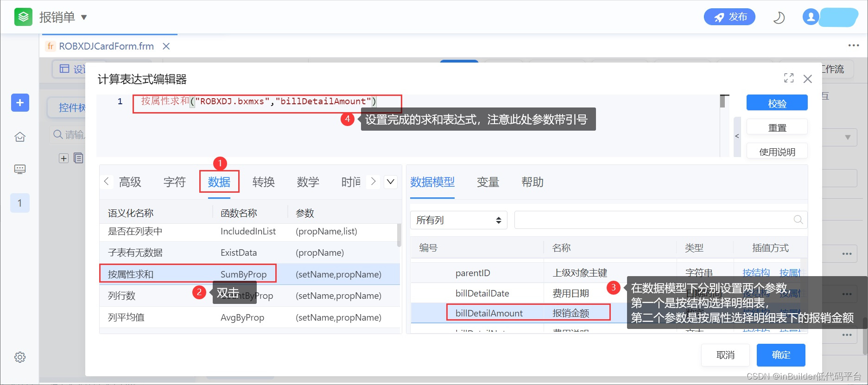Open the 帮助 tab
868x385 pixels.
(x=532, y=182)
